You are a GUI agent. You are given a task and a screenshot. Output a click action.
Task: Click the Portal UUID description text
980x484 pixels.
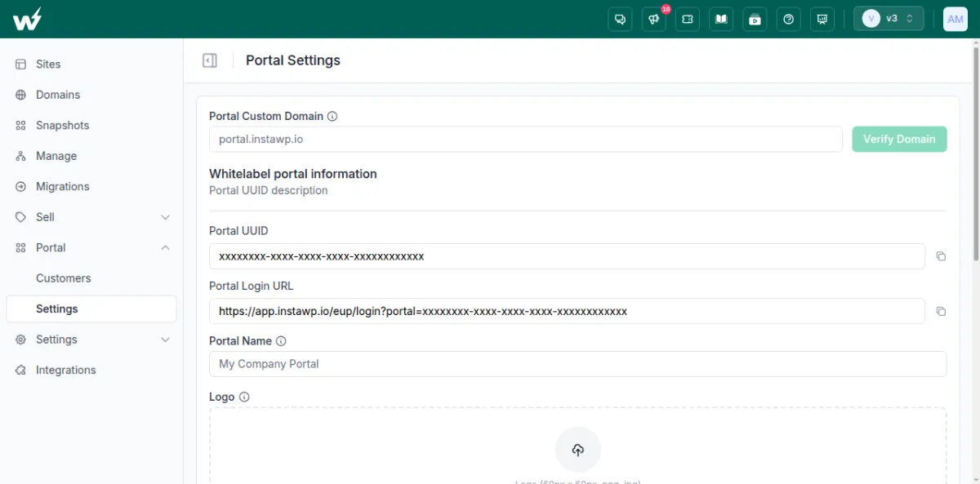coord(269,190)
